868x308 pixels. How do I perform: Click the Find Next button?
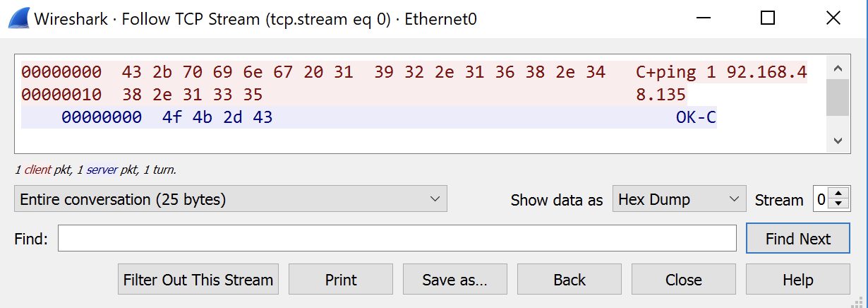tap(797, 239)
